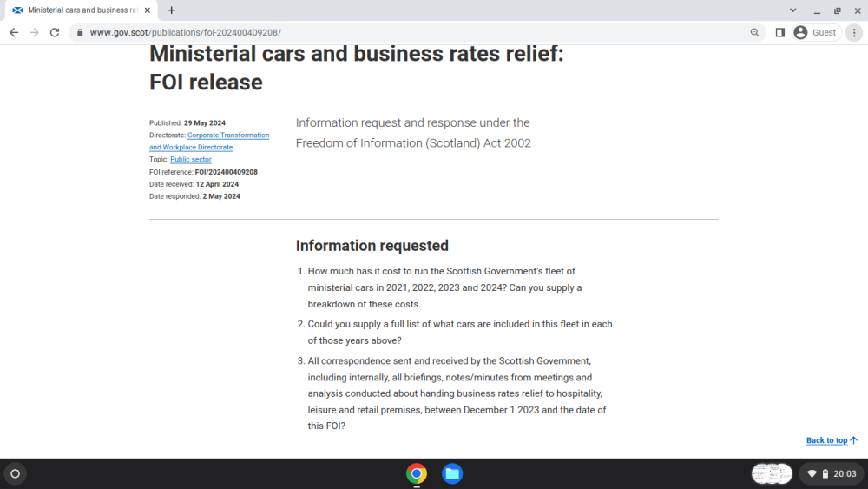Screen dimensions: 868x489
Task: Click the date responded 2 May 2024
Action: 220,196
